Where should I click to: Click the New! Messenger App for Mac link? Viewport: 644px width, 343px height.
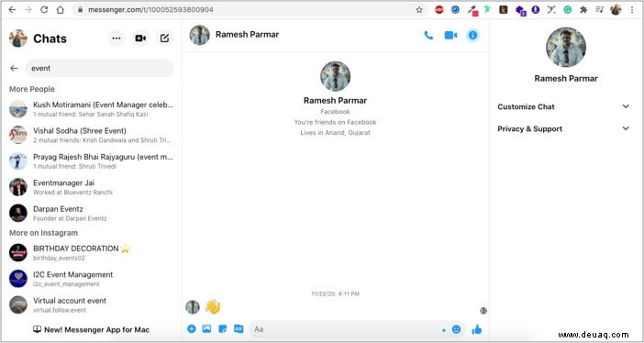[x=91, y=329]
